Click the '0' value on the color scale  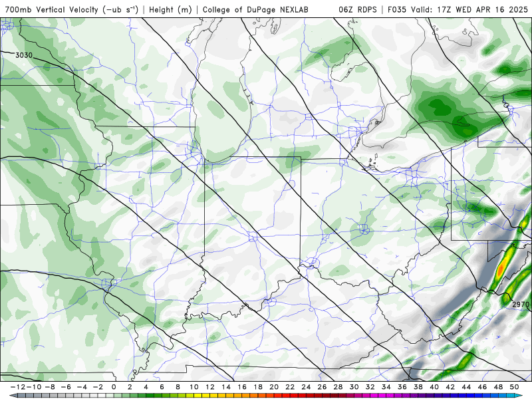114,387
